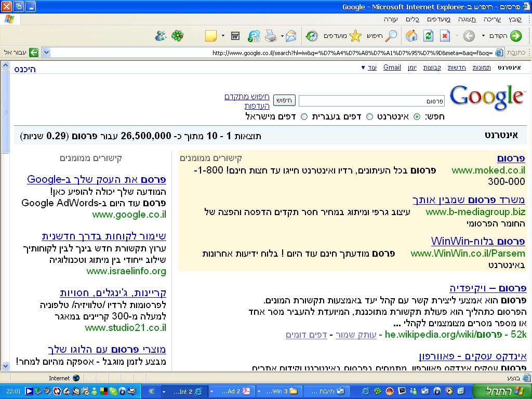Click the URL address bar field

click(x=273, y=52)
